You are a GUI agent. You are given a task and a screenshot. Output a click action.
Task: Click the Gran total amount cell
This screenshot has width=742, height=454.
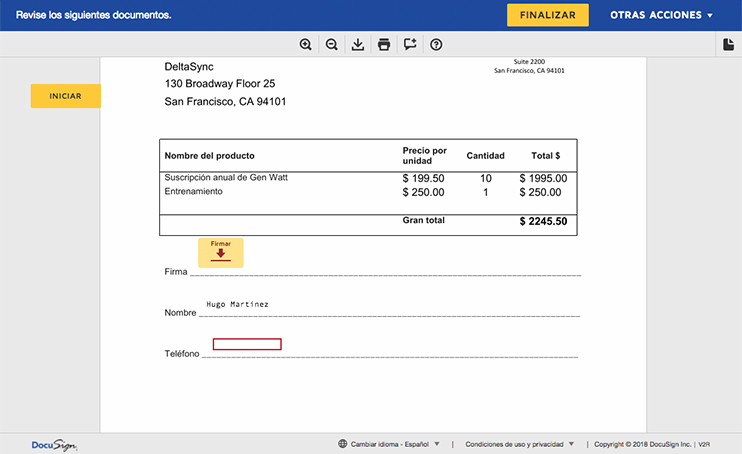(x=543, y=221)
